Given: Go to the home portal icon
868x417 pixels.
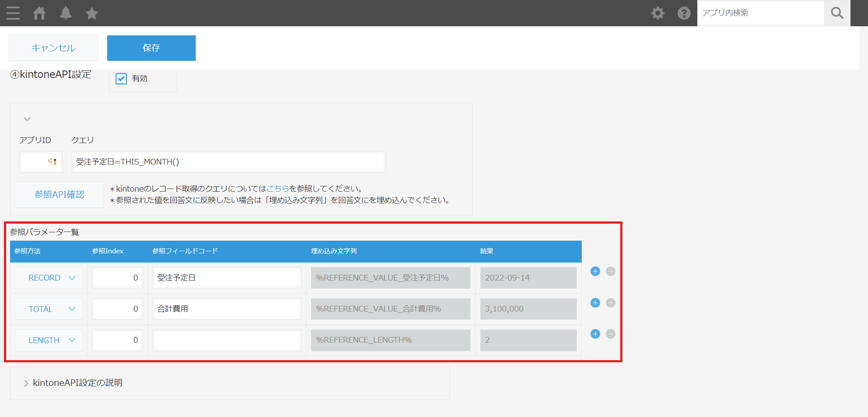Looking at the screenshot, I should tap(39, 13).
